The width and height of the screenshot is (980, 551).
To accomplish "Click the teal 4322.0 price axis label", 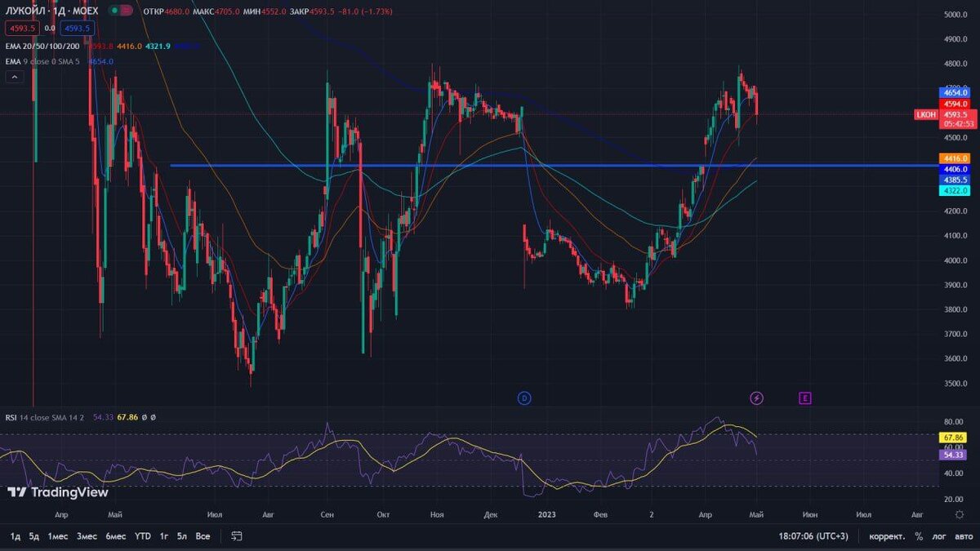I will (x=955, y=189).
